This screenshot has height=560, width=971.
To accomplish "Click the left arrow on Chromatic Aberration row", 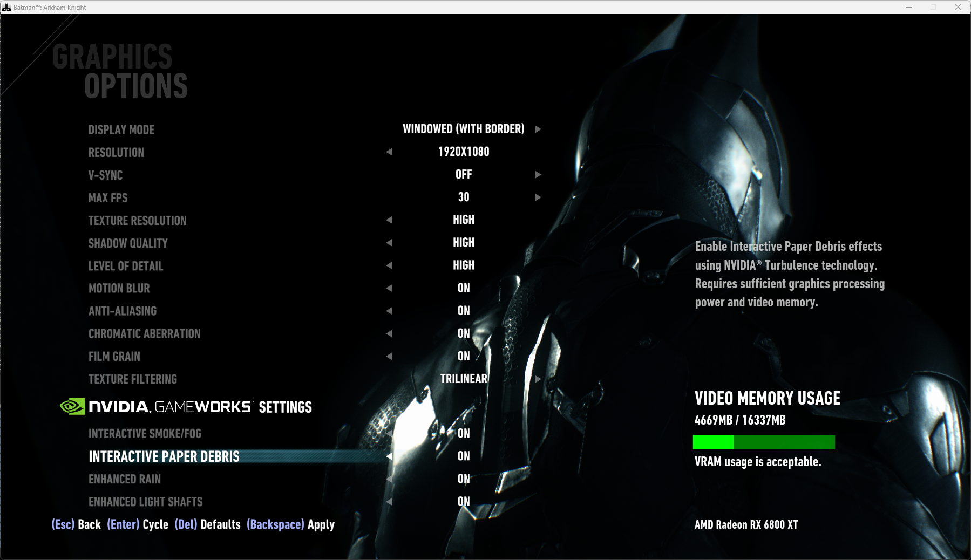I will click(x=389, y=333).
